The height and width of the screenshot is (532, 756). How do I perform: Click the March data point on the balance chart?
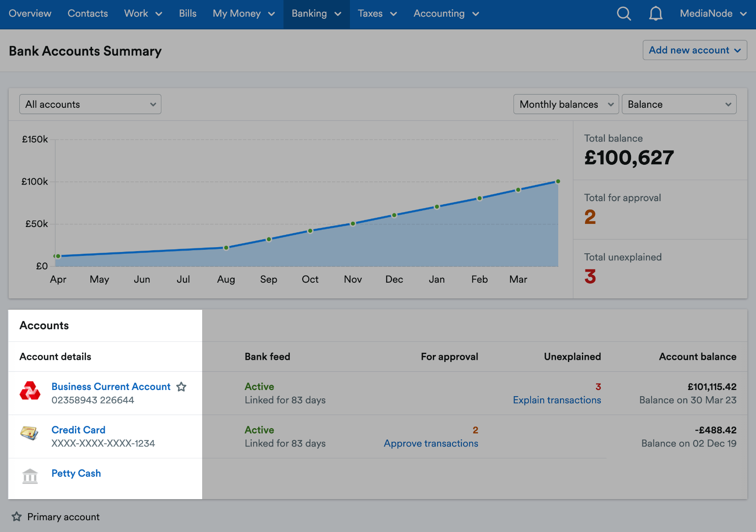point(518,189)
